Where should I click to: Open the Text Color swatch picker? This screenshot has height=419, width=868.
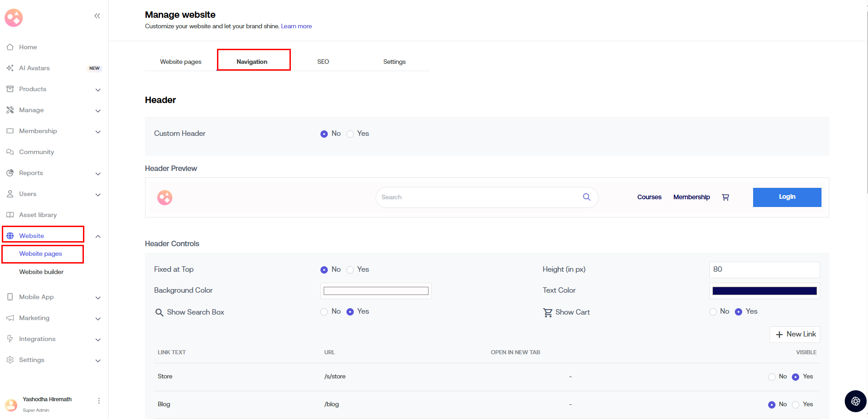click(764, 291)
